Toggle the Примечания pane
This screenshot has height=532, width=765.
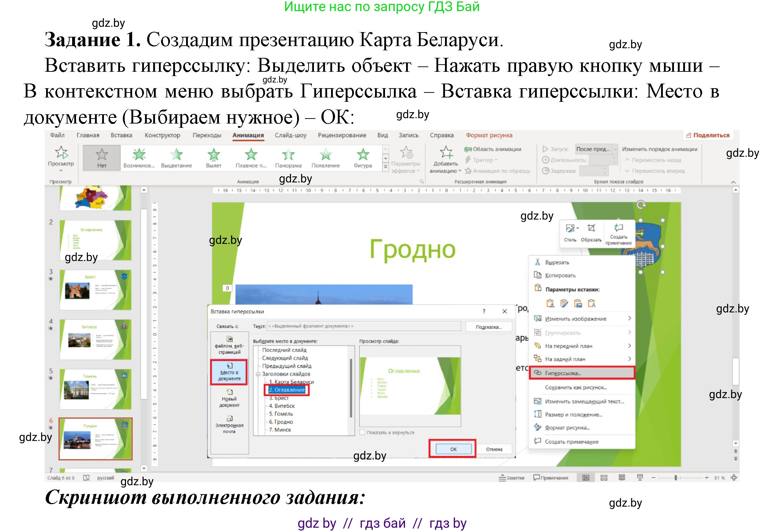pos(550,477)
